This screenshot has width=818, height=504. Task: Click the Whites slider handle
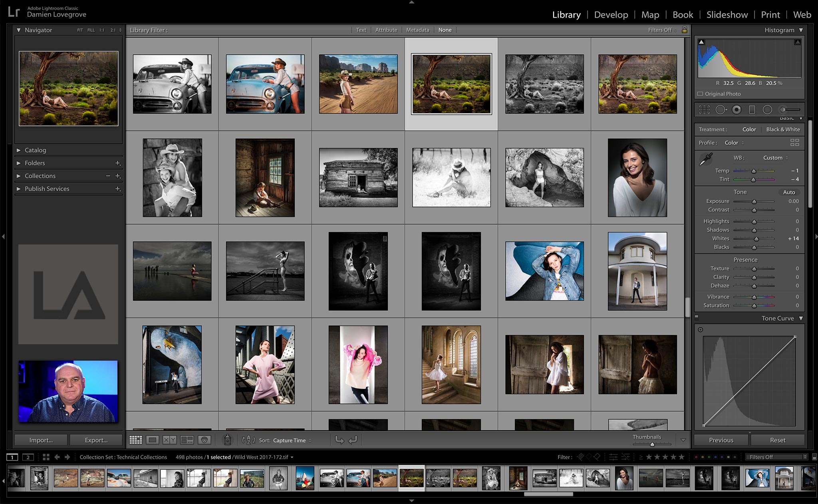(756, 239)
